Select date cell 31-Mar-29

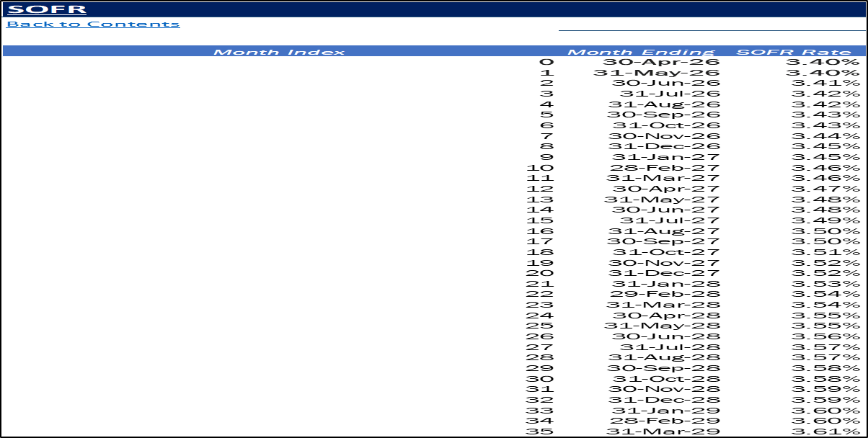[663, 432]
